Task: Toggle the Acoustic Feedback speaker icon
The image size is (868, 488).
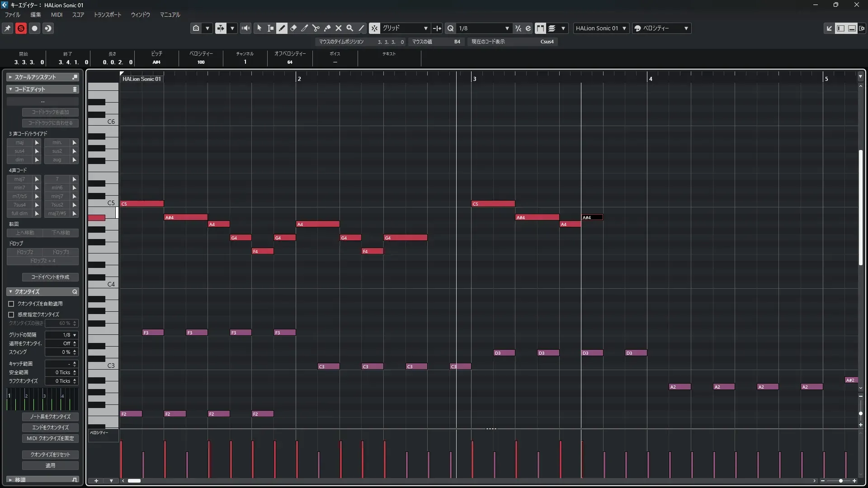Action: coord(245,28)
